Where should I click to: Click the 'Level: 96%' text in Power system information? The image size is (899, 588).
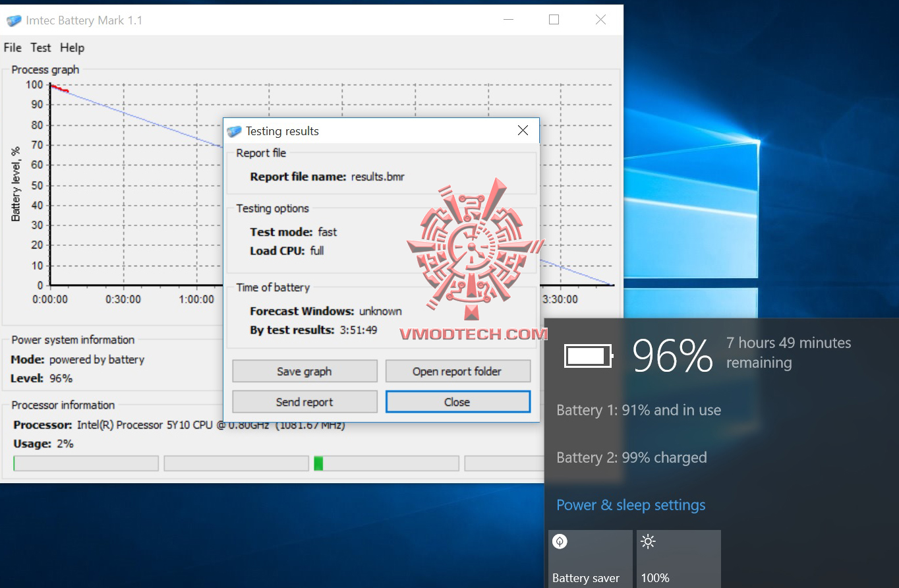pos(42,378)
